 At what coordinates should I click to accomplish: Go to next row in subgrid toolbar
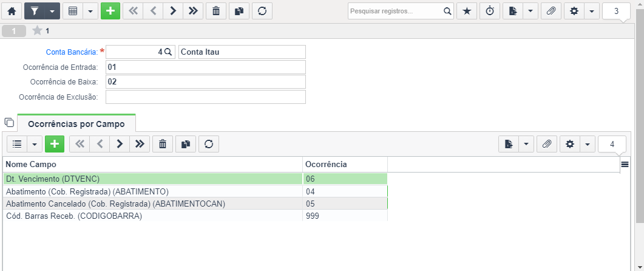120,144
